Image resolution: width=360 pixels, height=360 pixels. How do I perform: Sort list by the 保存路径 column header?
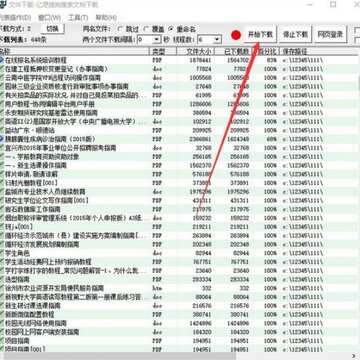tap(317, 51)
